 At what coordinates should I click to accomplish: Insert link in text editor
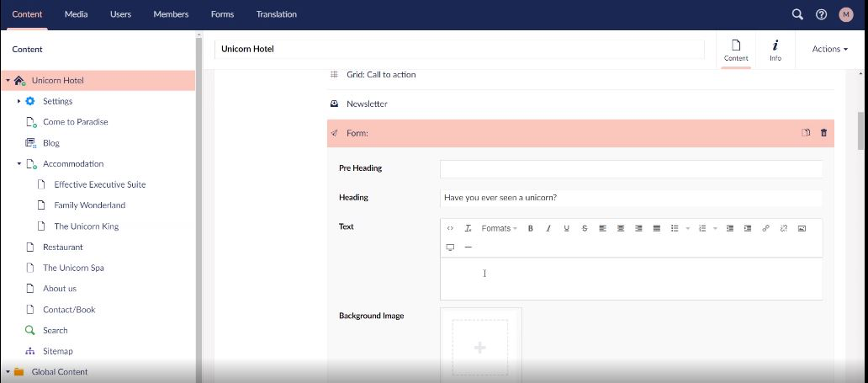click(765, 228)
